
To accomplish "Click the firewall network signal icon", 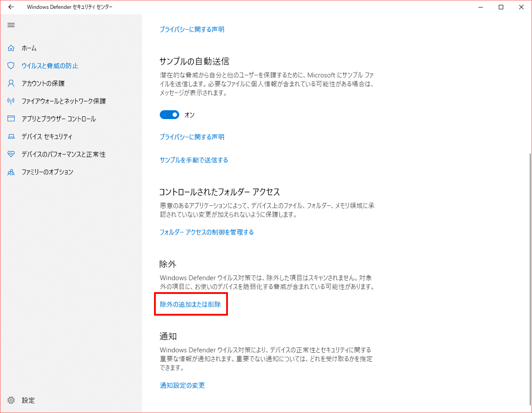I will (11, 101).
